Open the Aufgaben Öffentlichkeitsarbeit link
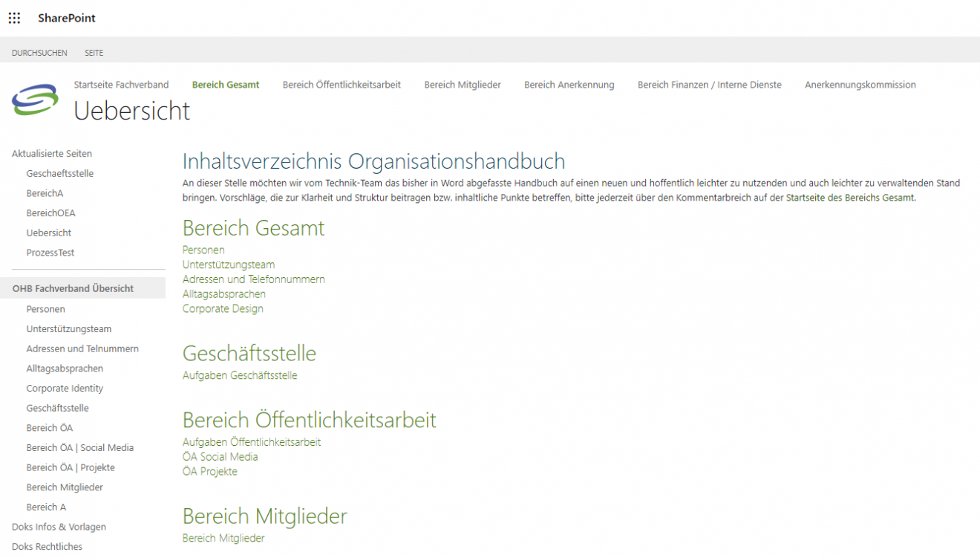980x558 pixels. tap(252, 442)
